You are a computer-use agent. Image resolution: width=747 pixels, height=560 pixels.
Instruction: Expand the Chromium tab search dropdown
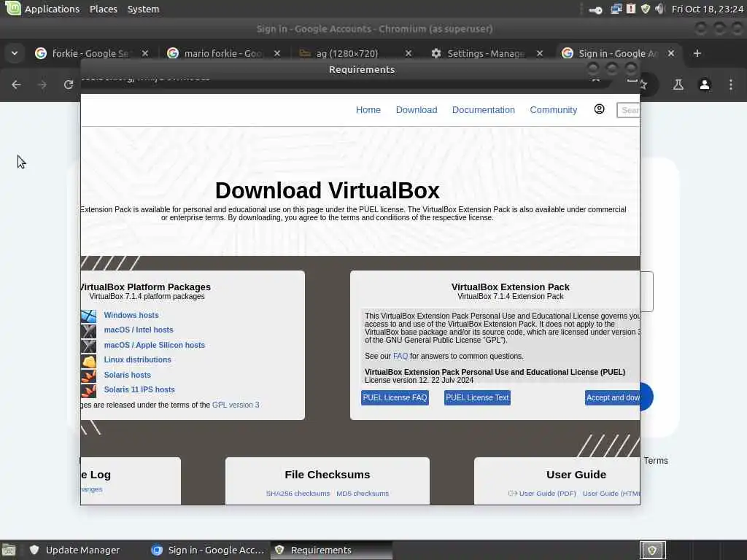[x=15, y=53]
